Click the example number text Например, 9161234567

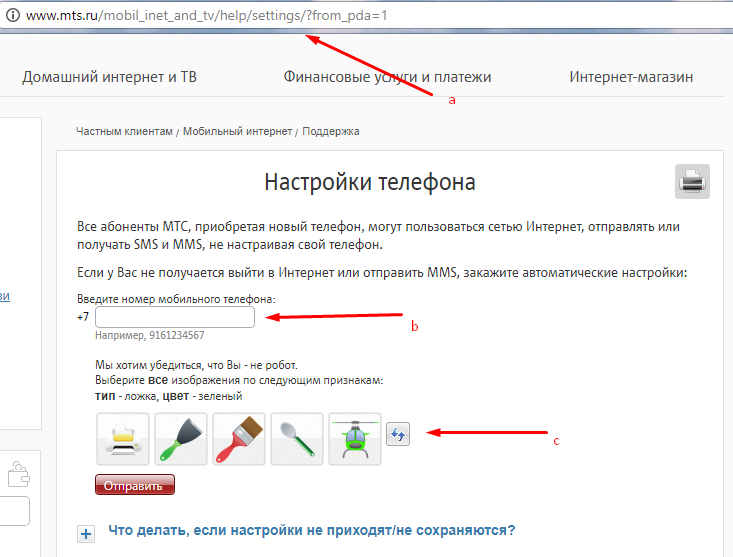[x=150, y=336]
